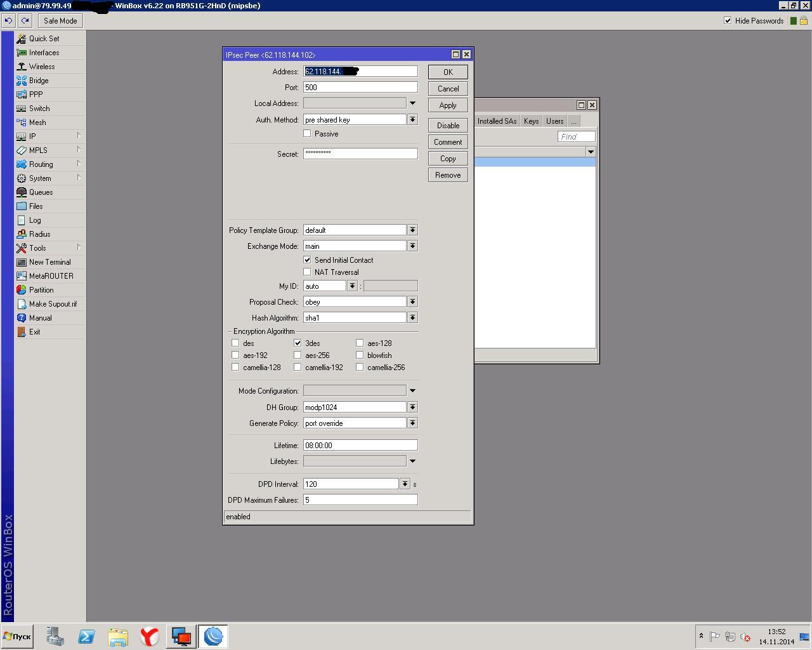Viewport: 812px width, 650px height.
Task: Click the Apply button
Action: pos(448,105)
